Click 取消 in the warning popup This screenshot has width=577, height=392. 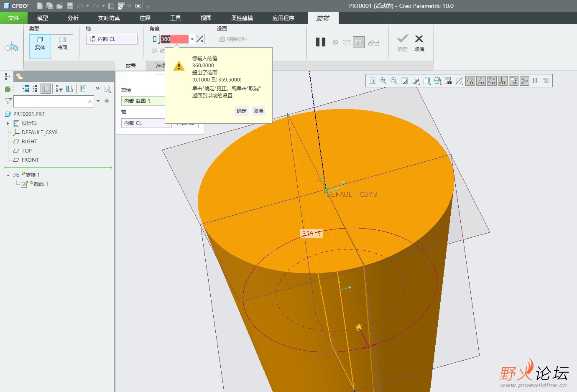click(258, 111)
